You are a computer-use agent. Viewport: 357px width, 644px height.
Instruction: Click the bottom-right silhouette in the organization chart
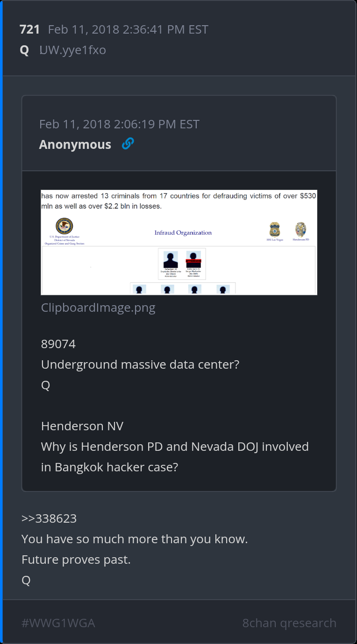[x=223, y=289]
